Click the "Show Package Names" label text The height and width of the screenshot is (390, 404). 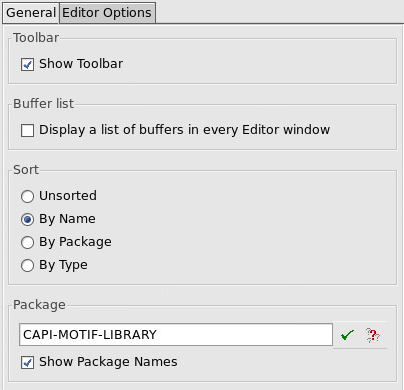pyautogui.click(x=108, y=362)
